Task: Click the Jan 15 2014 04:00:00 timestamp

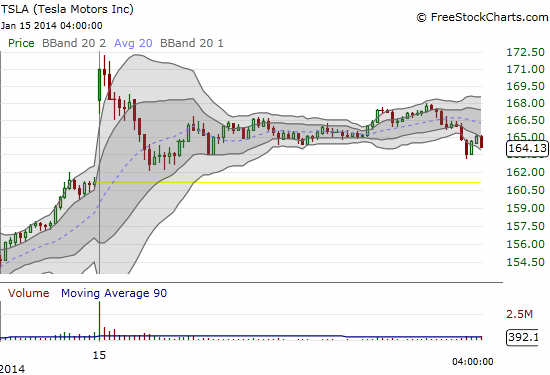Action: click(52, 26)
